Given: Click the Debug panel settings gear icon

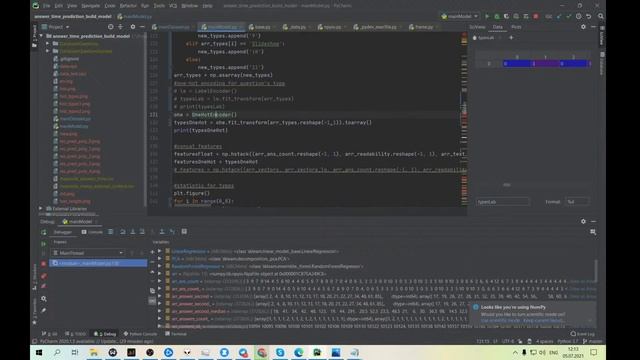Looking at the screenshot, I should coord(583,221).
